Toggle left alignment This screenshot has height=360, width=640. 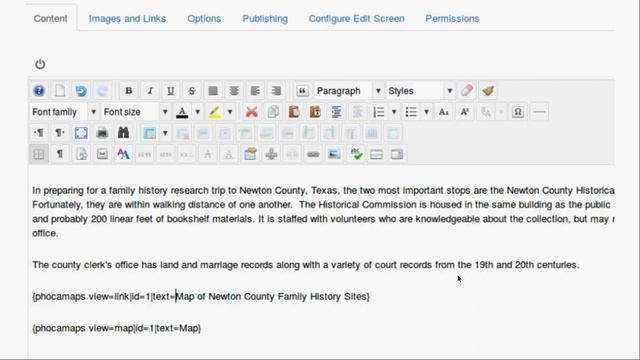tap(255, 91)
